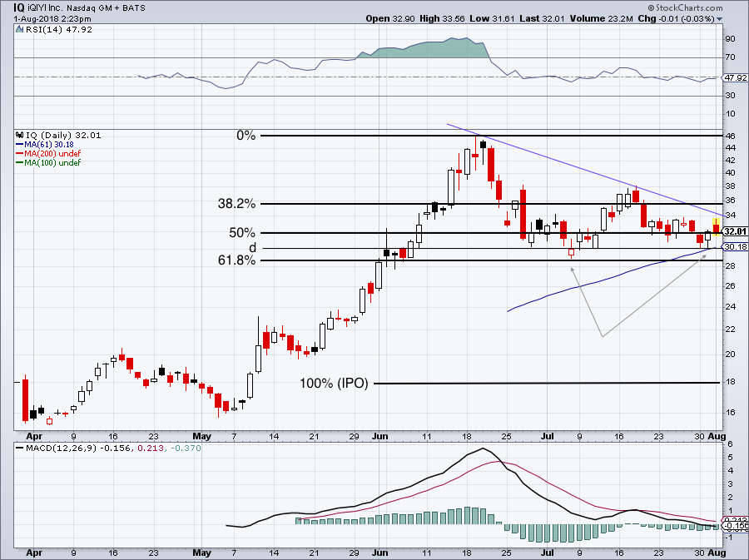
Task: Click the MA(100) undef legend entry
Action: (48, 162)
